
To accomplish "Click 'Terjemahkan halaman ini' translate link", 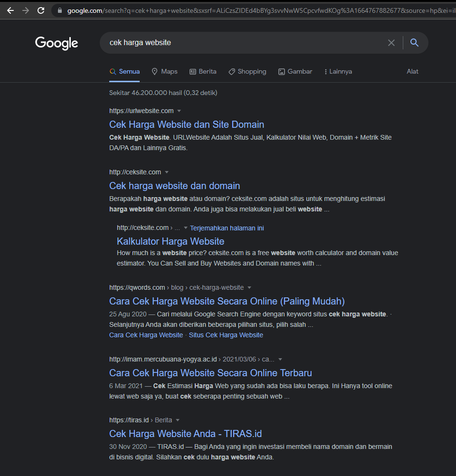I will click(227, 228).
